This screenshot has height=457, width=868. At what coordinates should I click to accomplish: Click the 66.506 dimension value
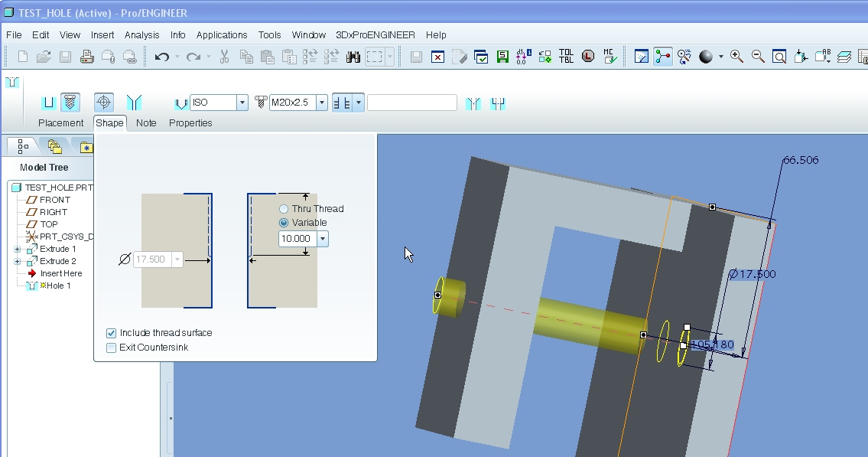(x=801, y=160)
